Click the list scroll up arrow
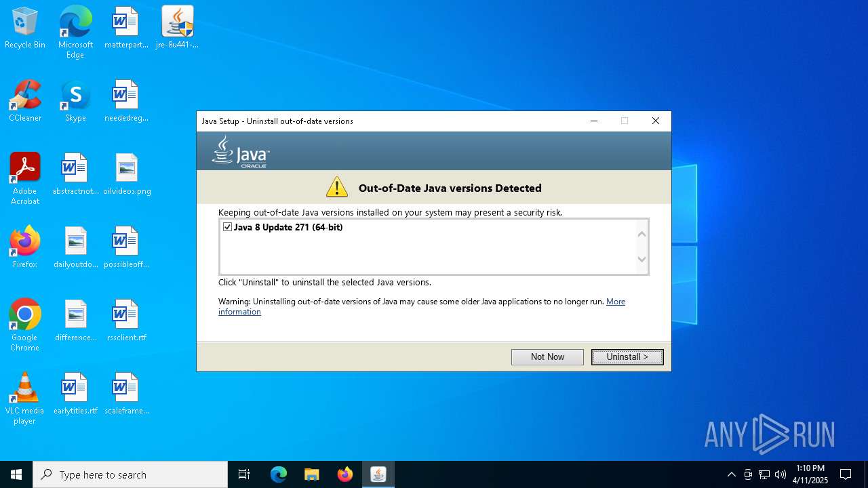868x488 pixels. coord(642,233)
